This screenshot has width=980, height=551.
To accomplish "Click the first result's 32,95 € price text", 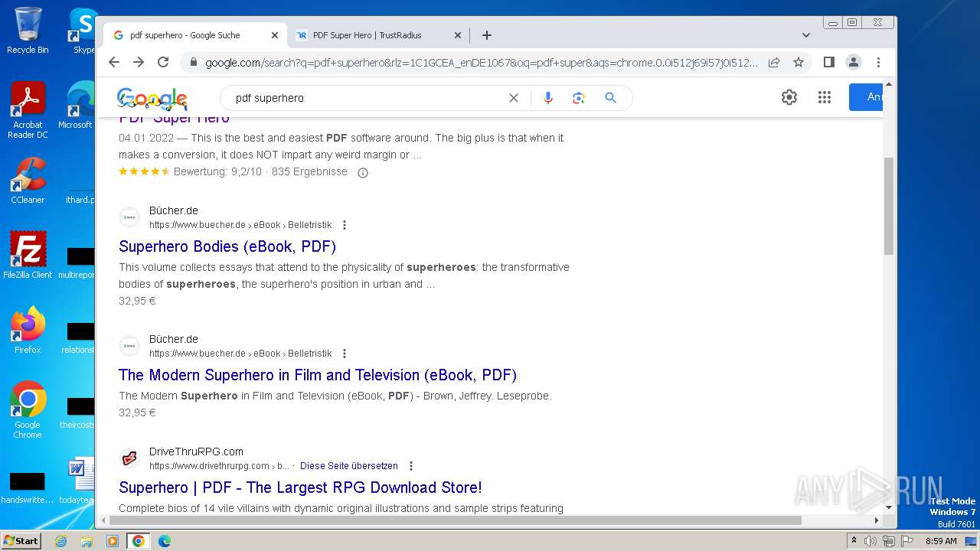I will (137, 301).
